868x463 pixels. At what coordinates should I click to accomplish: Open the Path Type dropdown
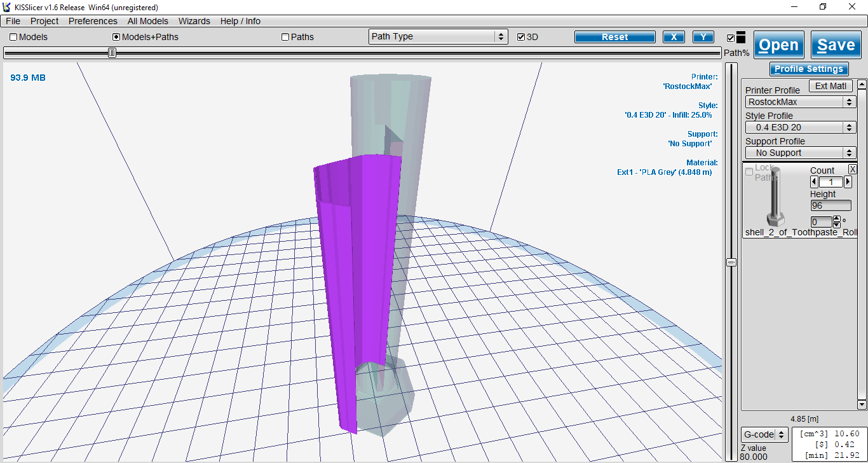click(438, 37)
